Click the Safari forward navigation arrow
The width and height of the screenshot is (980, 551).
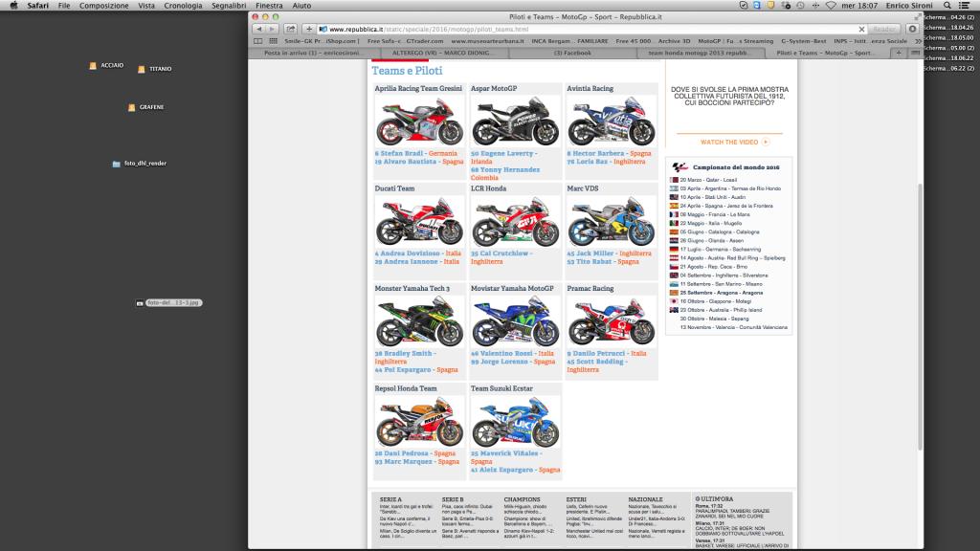272,29
